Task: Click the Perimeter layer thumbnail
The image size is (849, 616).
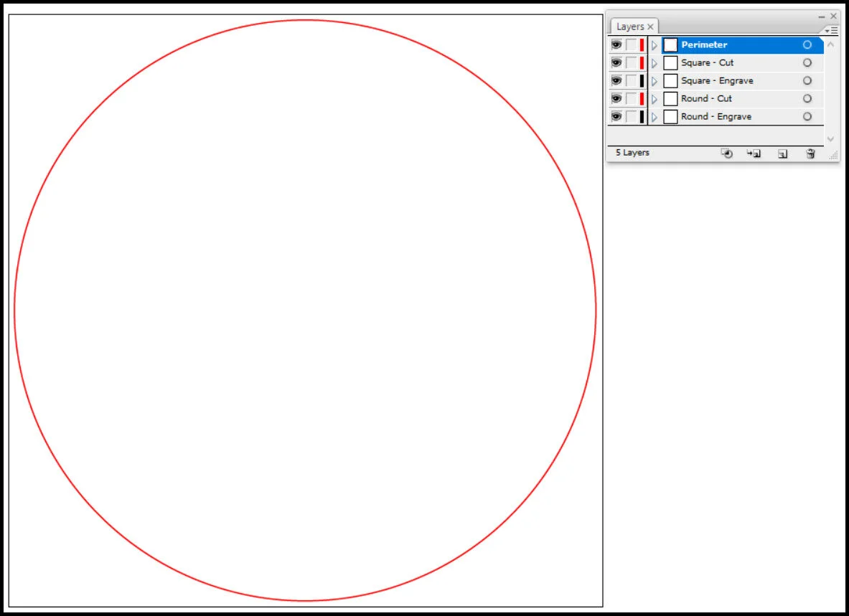Action: click(x=670, y=45)
